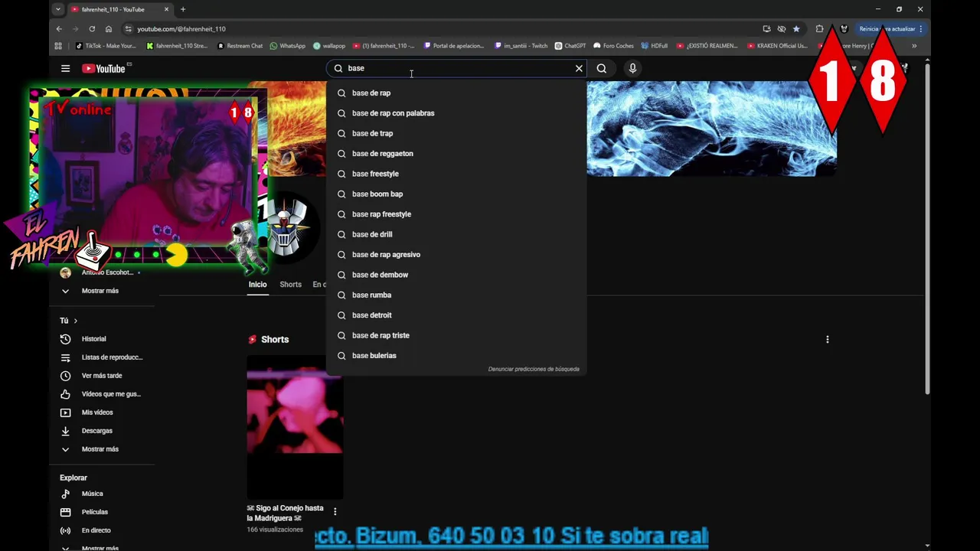The image size is (980, 551).
Task: Open the "Restream Chat" bookmark
Action: tap(240, 46)
